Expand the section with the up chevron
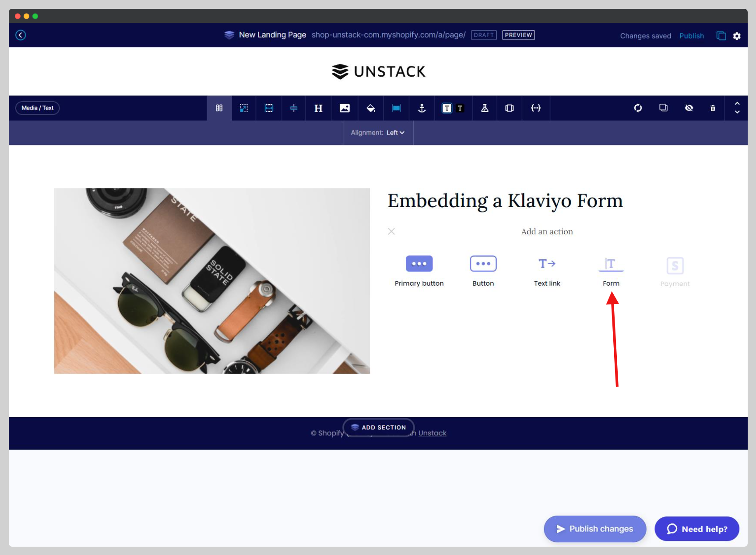Viewport: 756px width, 555px height. click(737, 104)
